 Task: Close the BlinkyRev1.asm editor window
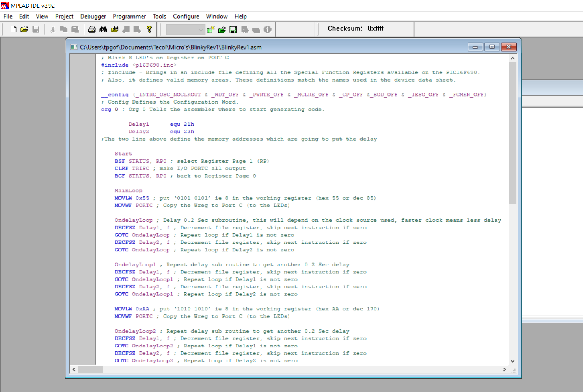(509, 47)
